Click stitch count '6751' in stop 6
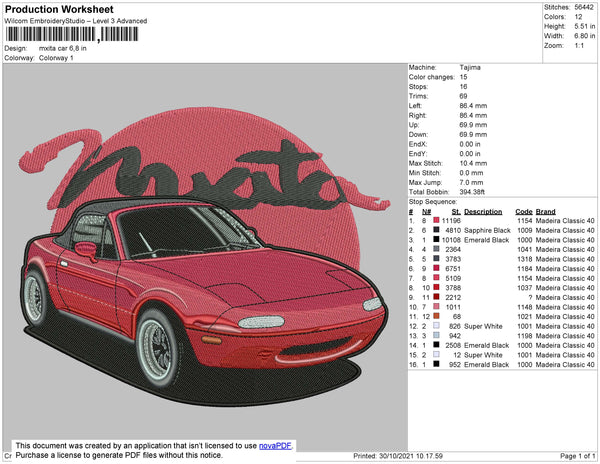600x464 pixels. click(x=453, y=269)
